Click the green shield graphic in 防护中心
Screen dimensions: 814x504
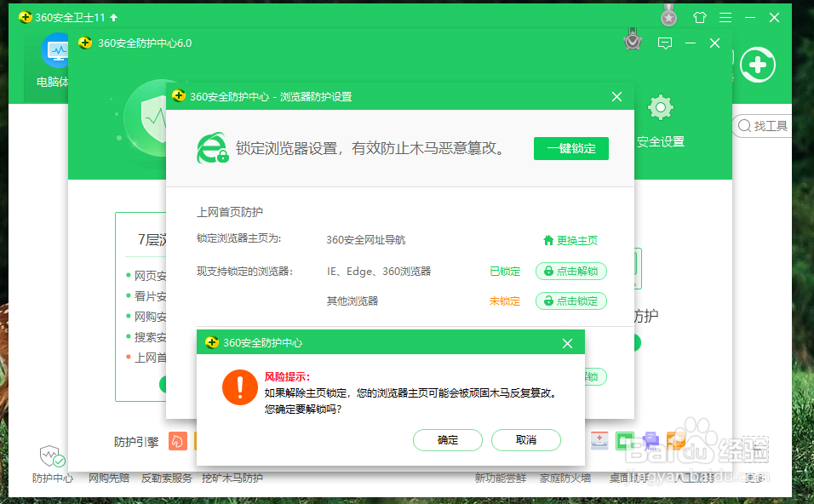[x=148, y=119]
